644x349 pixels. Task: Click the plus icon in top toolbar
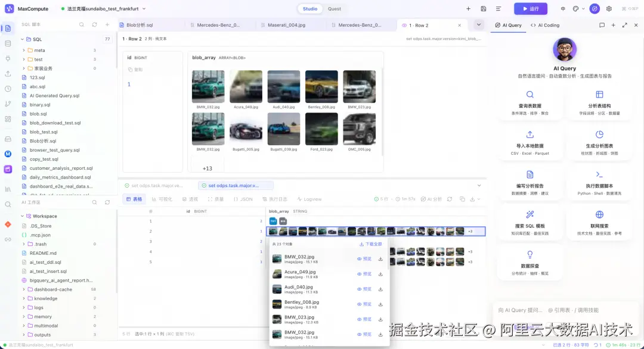[468, 8]
